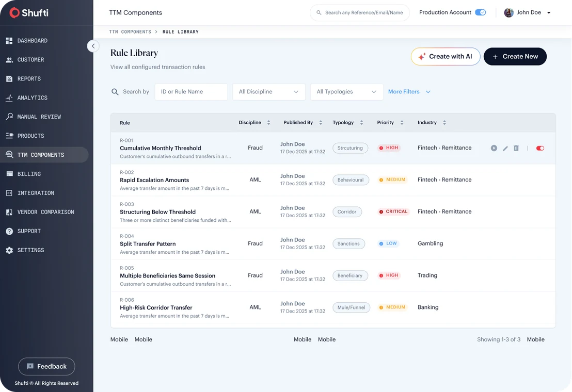Open Integration in the sidebar
572x392 pixels.
coord(29,193)
